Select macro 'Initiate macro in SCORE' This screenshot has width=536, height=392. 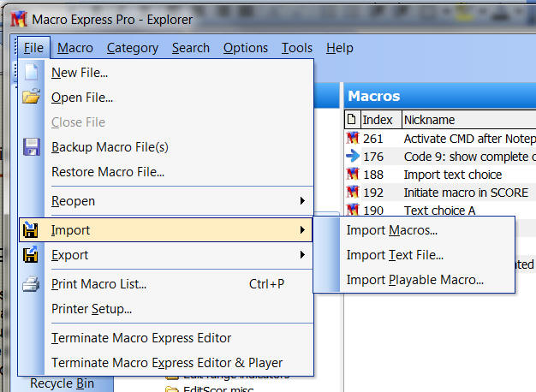click(440, 193)
